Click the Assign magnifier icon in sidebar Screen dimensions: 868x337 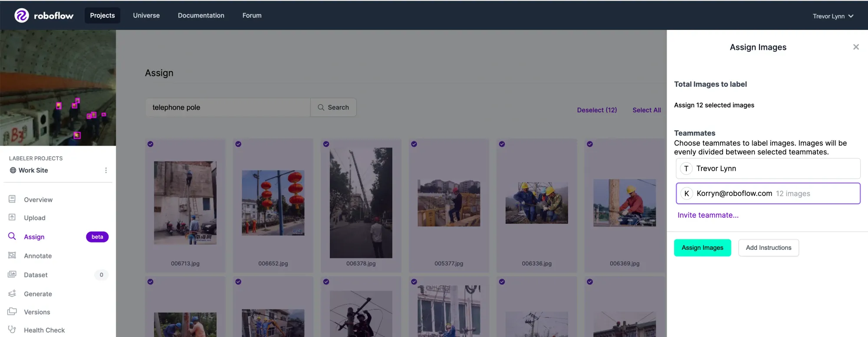(12, 236)
